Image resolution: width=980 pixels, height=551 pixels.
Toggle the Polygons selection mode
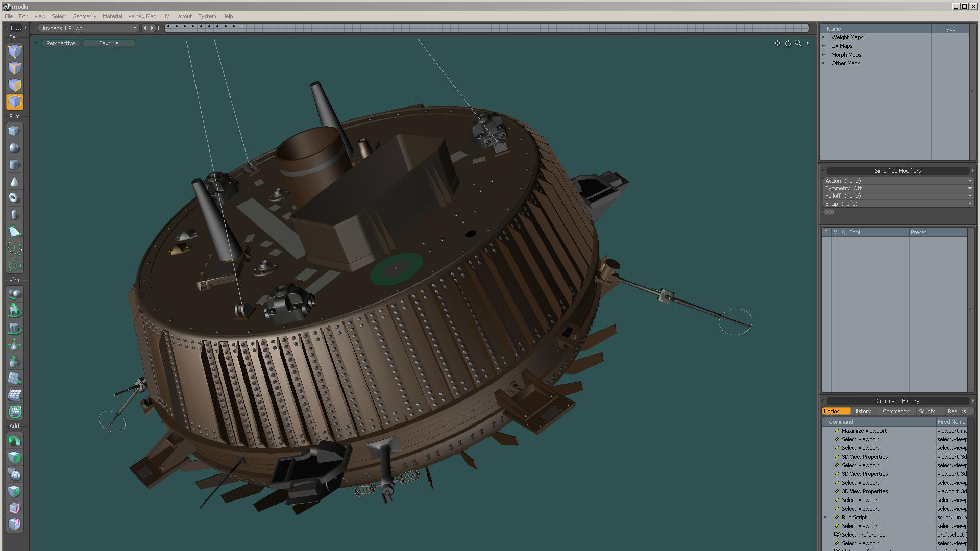[15, 85]
